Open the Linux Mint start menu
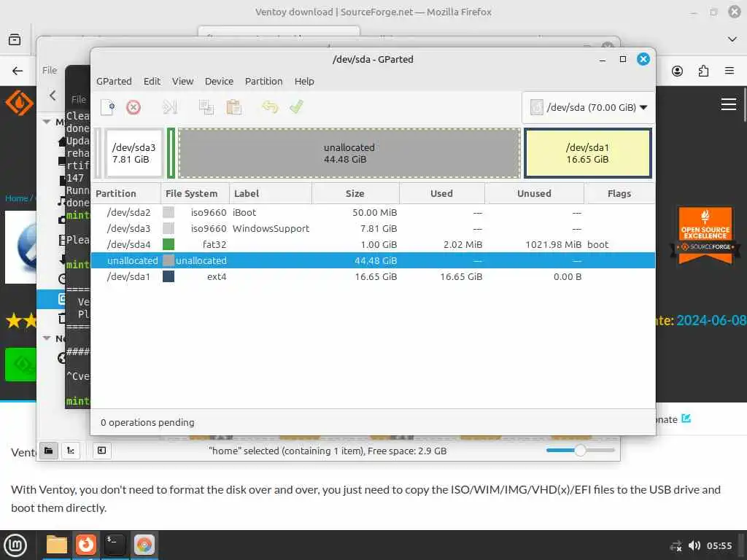747x560 pixels. [x=15, y=545]
